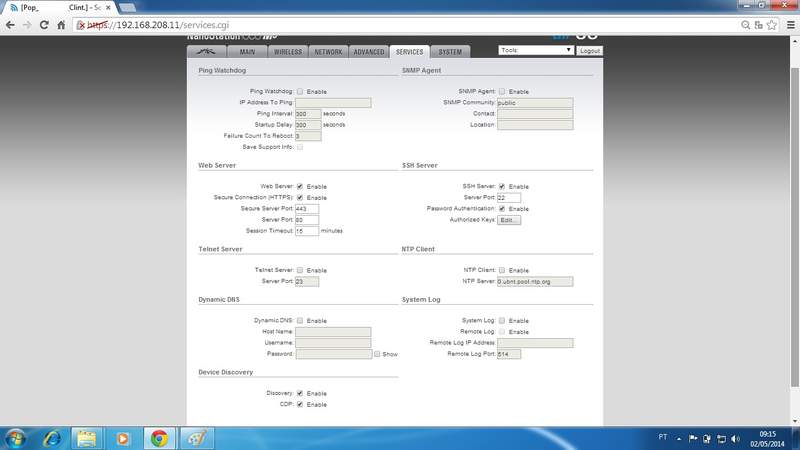Click the zoom magnifier icon in address bar
Viewport: 800px width, 450px height.
(x=745, y=25)
